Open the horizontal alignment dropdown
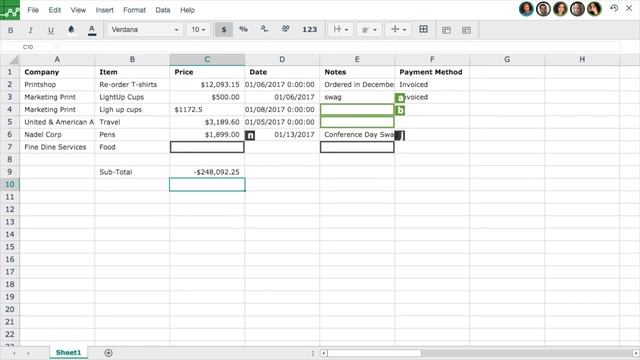The image size is (640, 360). (340, 30)
